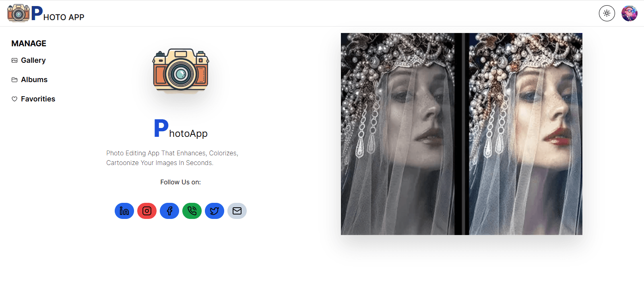Viewport: 644px width, 297px height.
Task: Click the PHOTO APP header title
Action: pos(58,14)
